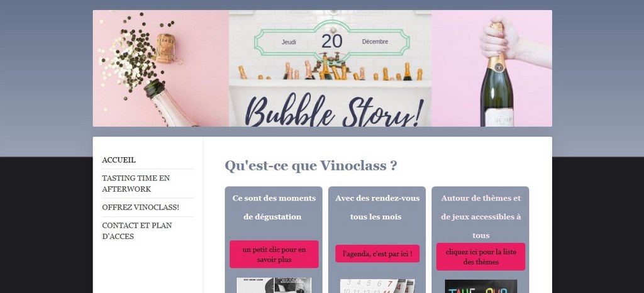This screenshot has width=644, height=293.
Task: Click 'cliquez ici pour la liste des thèmes' button
Action: (480, 257)
